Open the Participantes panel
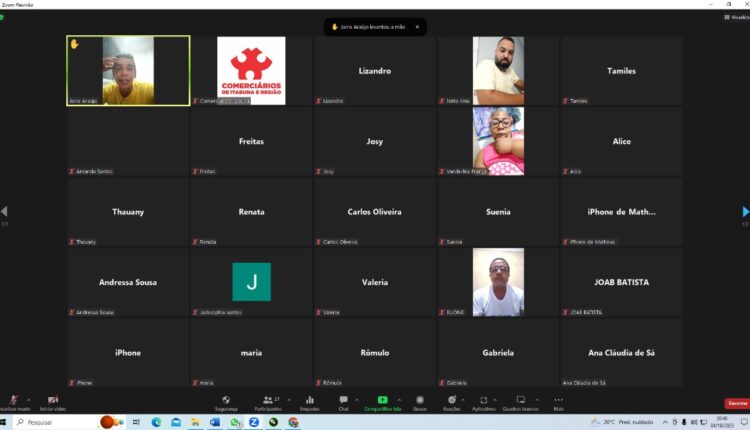Screen dimensions: 750x430 click(267, 401)
